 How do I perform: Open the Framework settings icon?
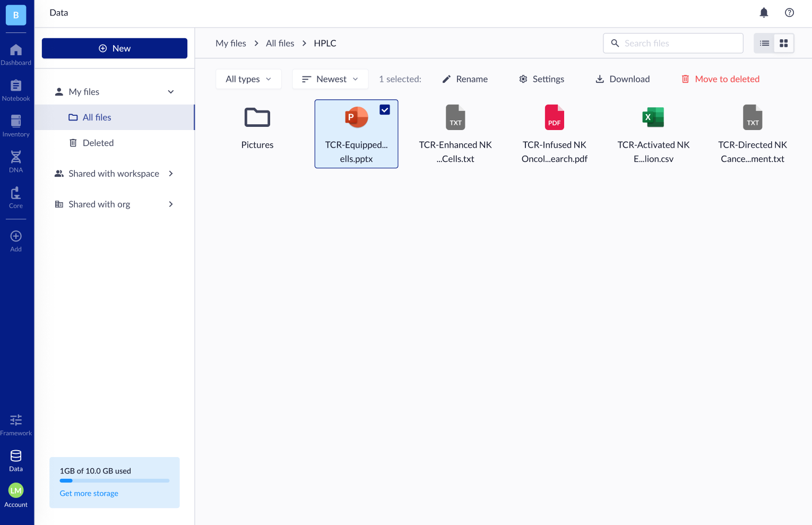[16, 420]
